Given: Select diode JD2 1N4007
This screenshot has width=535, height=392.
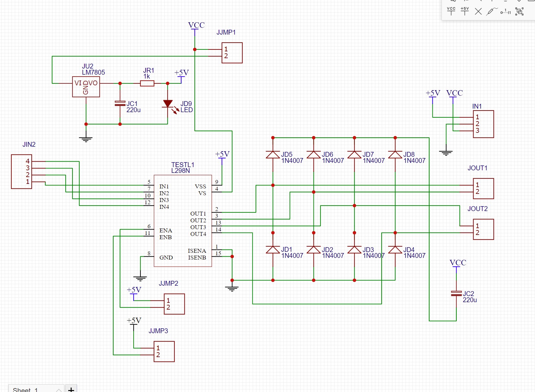Looking at the screenshot, I should point(314,250).
